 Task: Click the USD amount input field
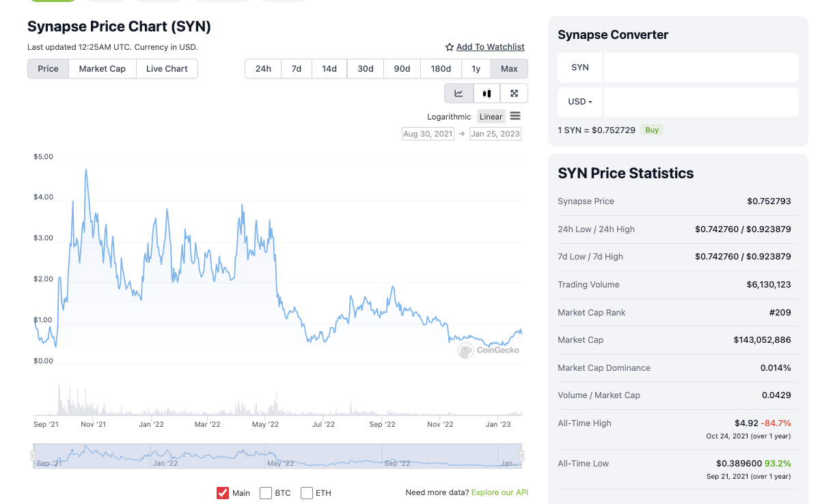(700, 102)
